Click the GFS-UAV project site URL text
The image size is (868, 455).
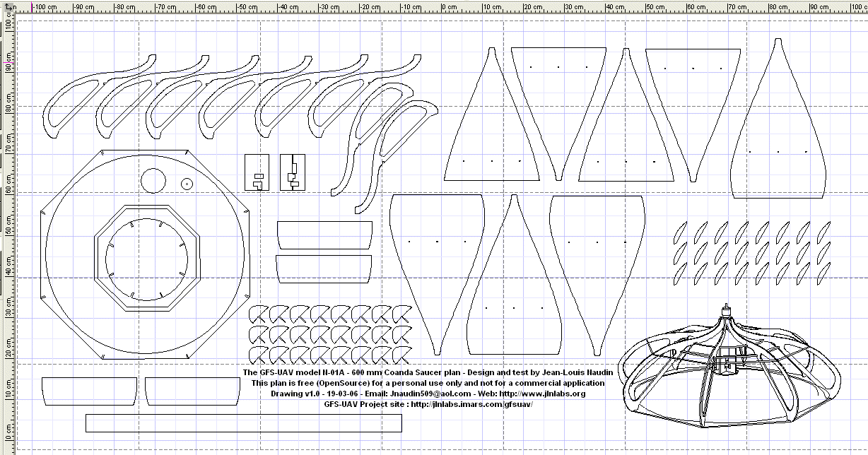tap(471, 405)
